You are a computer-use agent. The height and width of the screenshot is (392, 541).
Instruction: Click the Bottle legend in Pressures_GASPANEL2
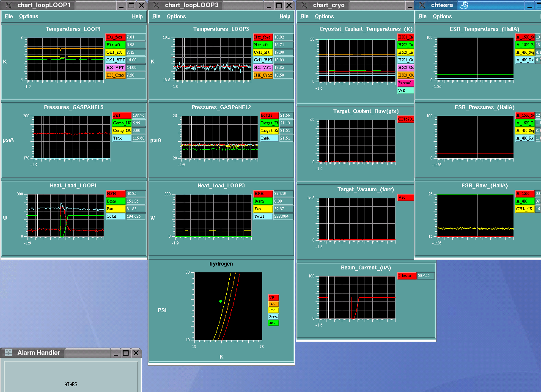click(269, 115)
